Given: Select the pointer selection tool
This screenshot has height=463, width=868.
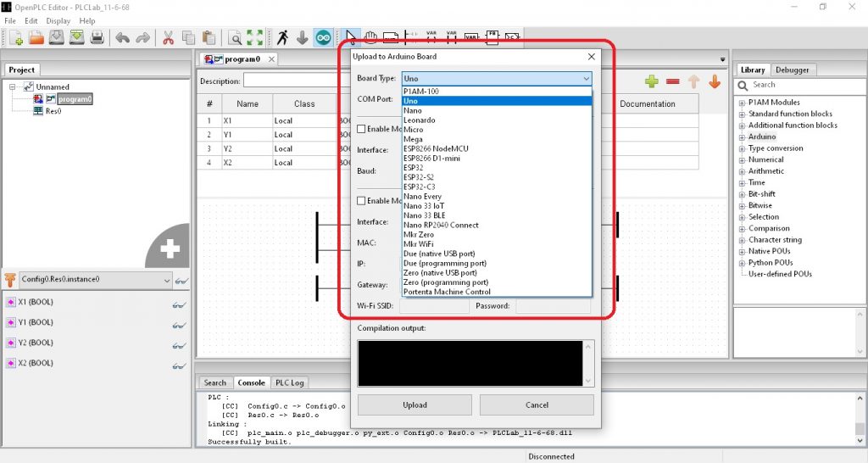Looking at the screenshot, I should [x=350, y=37].
